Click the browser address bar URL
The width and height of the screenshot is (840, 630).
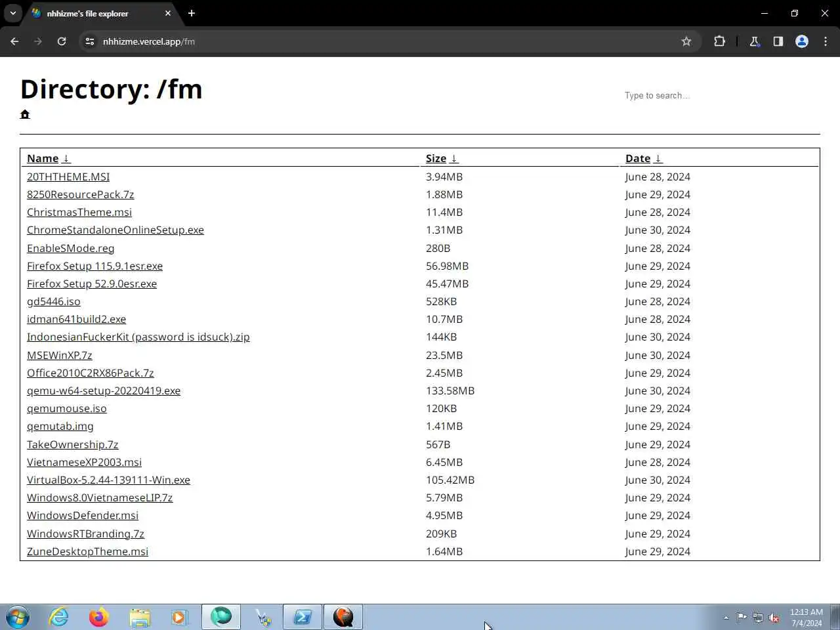pyautogui.click(x=149, y=41)
